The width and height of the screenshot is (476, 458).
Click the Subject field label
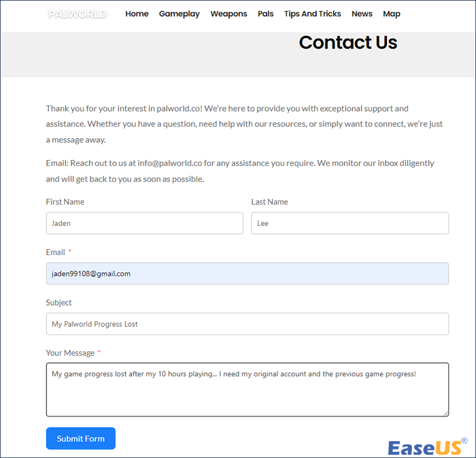[x=59, y=303]
